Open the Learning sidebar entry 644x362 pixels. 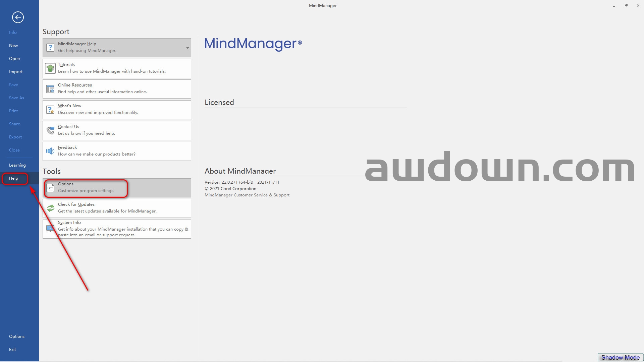[x=17, y=165]
